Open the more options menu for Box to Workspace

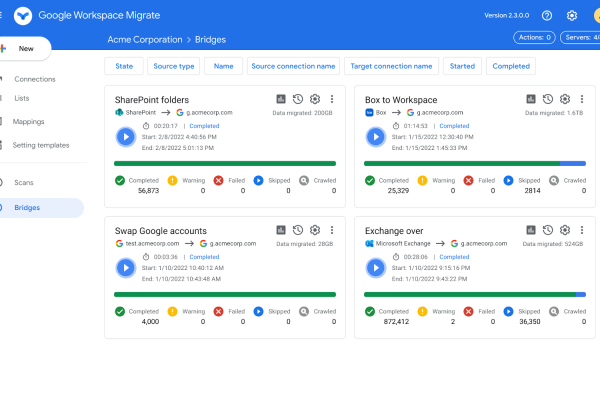[582, 99]
